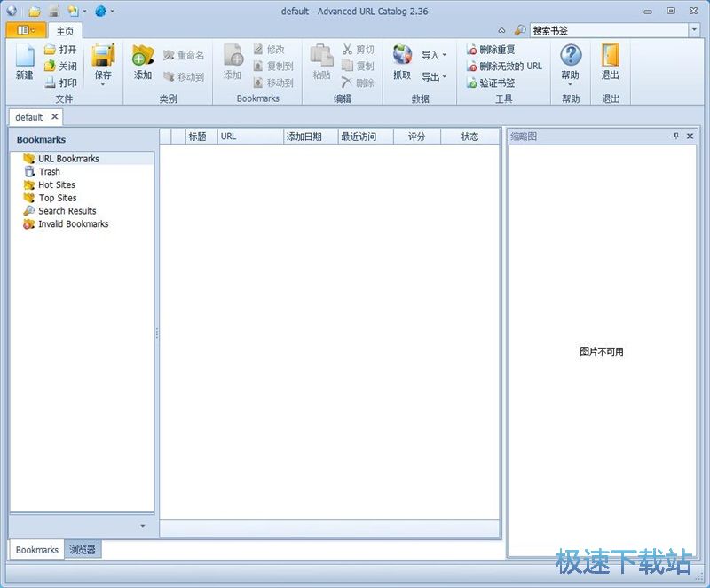Click 移动到 in the Bookmarks group

(x=273, y=82)
